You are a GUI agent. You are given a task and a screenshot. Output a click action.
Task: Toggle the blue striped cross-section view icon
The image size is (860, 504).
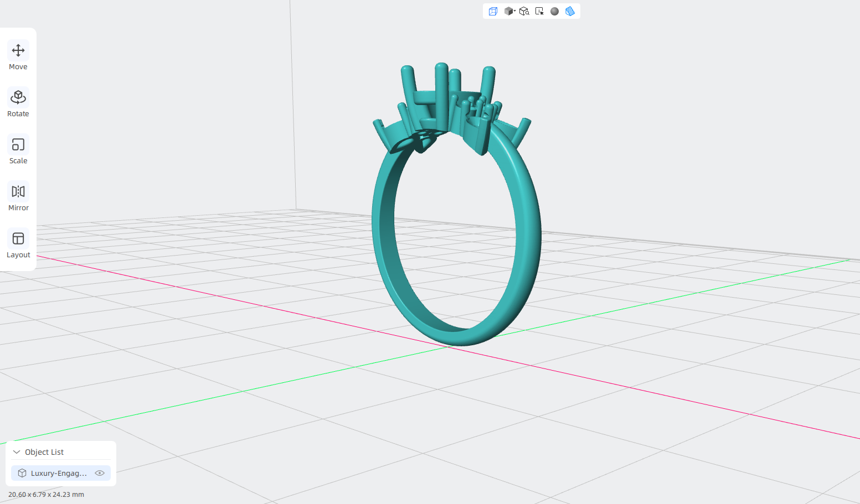pyautogui.click(x=570, y=11)
